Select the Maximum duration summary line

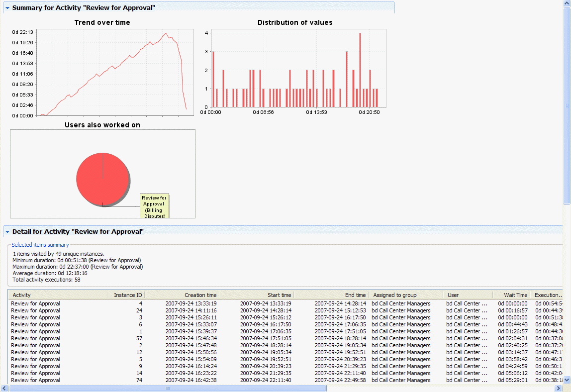[78, 267]
